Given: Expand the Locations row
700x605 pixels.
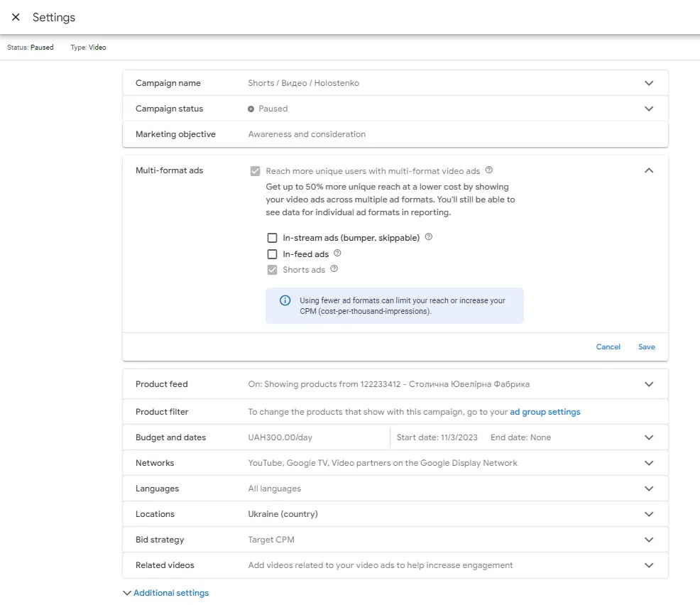Looking at the screenshot, I should pos(649,514).
